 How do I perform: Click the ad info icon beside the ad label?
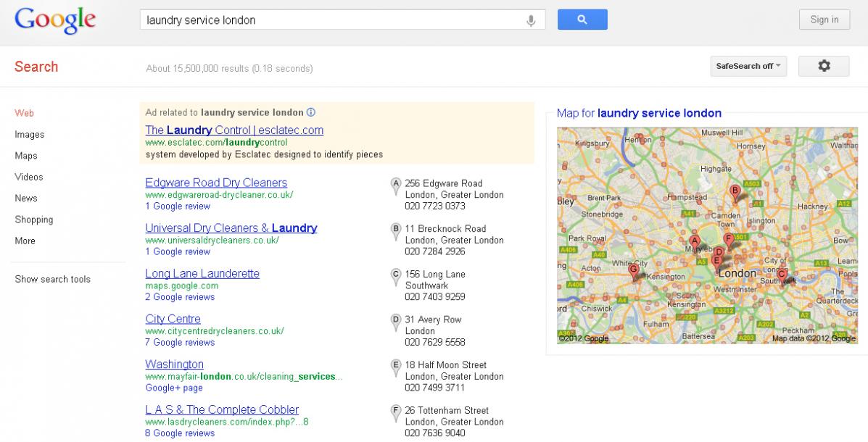click(x=311, y=112)
